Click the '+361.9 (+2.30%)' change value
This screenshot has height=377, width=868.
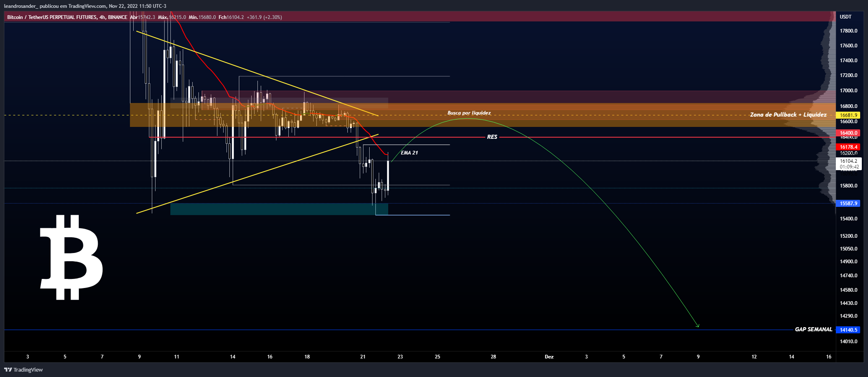(x=264, y=17)
